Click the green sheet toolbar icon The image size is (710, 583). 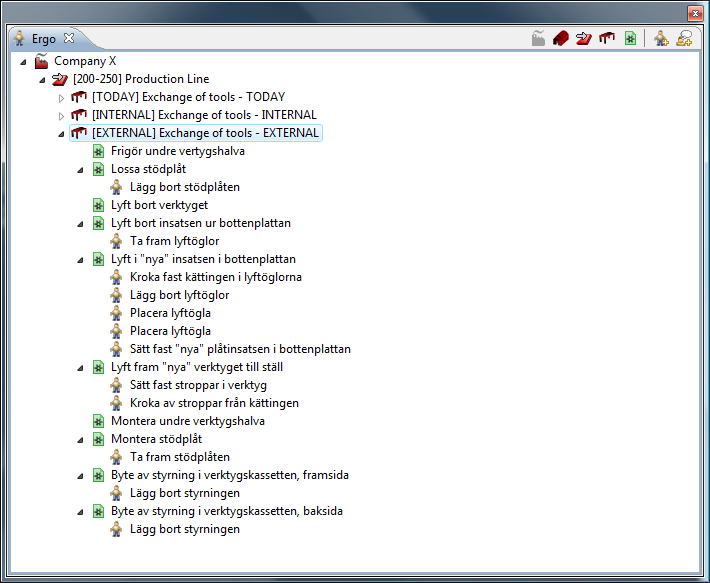(x=630, y=39)
